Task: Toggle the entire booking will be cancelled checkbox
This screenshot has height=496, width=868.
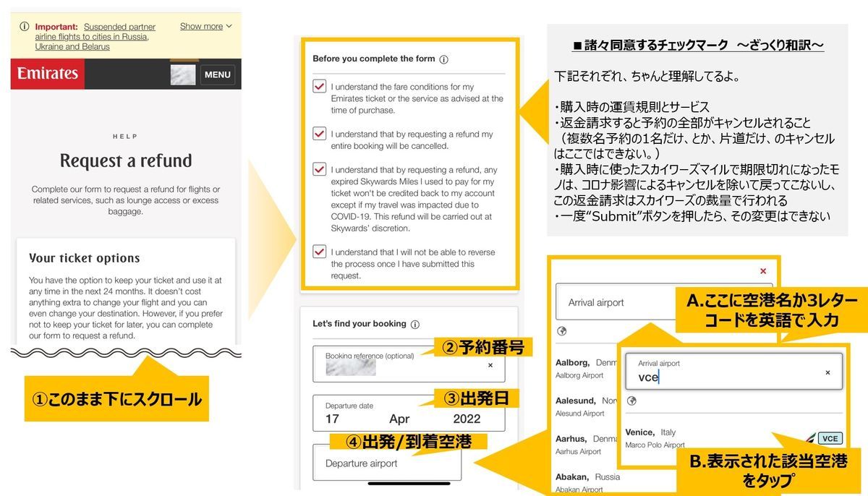Action: [319, 134]
